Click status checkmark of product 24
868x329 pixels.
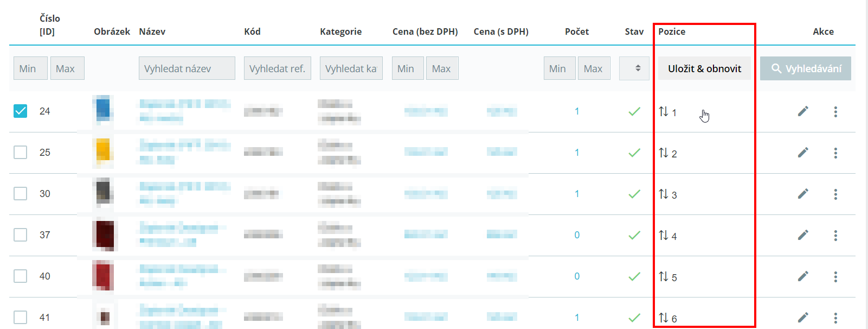click(634, 112)
